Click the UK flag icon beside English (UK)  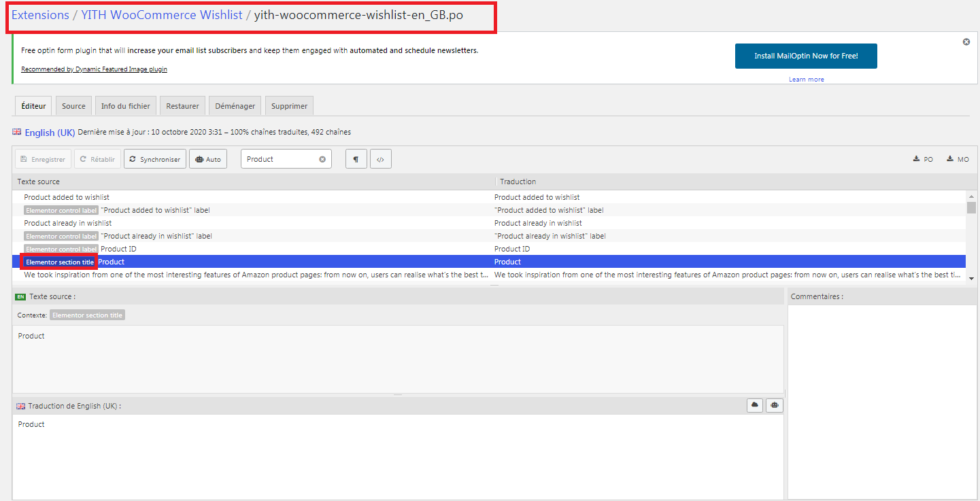point(17,132)
